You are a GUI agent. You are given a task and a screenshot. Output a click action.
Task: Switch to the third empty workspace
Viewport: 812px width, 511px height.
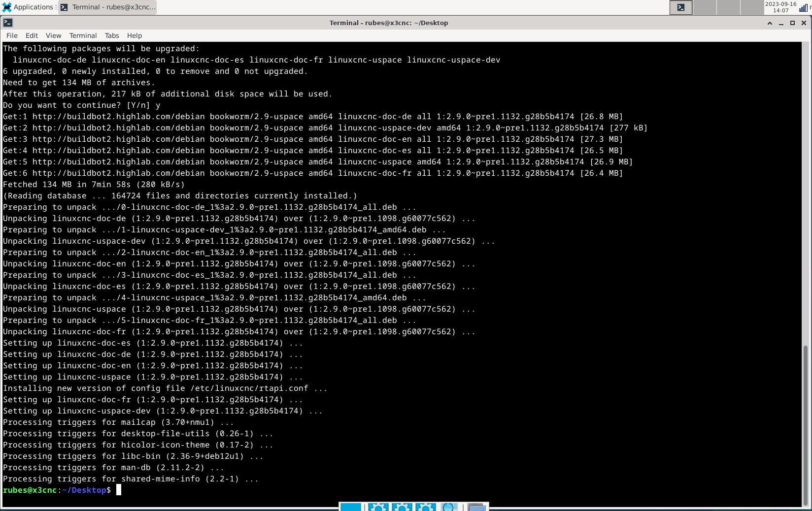[x=728, y=7]
